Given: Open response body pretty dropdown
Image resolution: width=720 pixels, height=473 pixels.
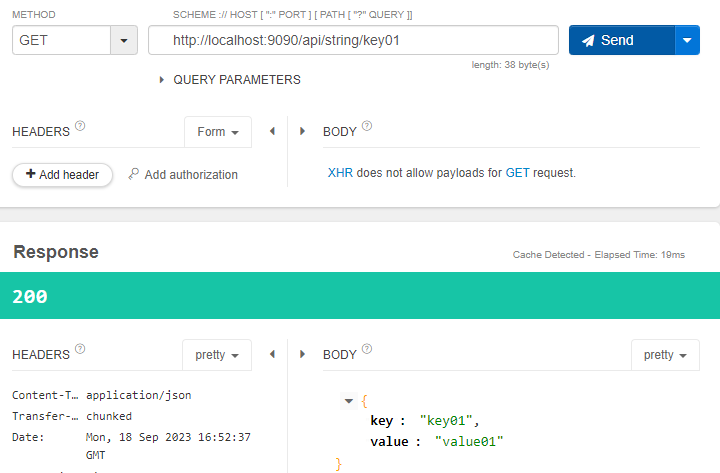Looking at the screenshot, I should coord(665,355).
